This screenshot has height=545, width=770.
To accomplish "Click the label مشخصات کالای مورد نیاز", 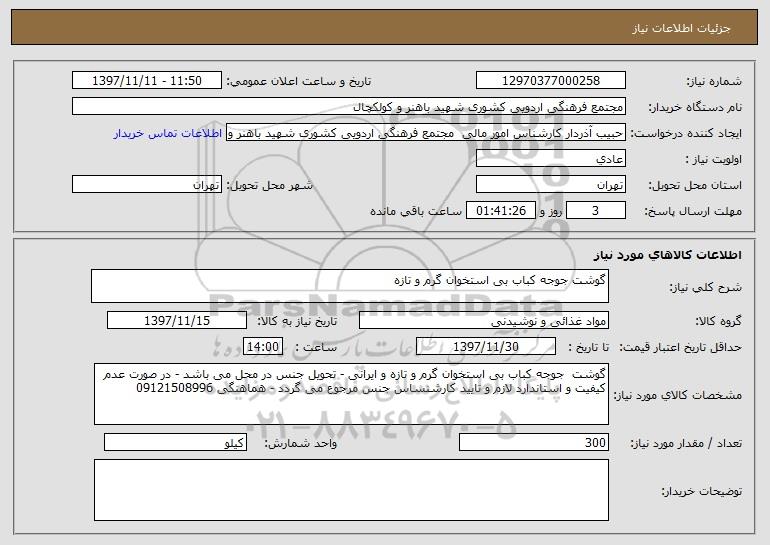I will [678, 395].
